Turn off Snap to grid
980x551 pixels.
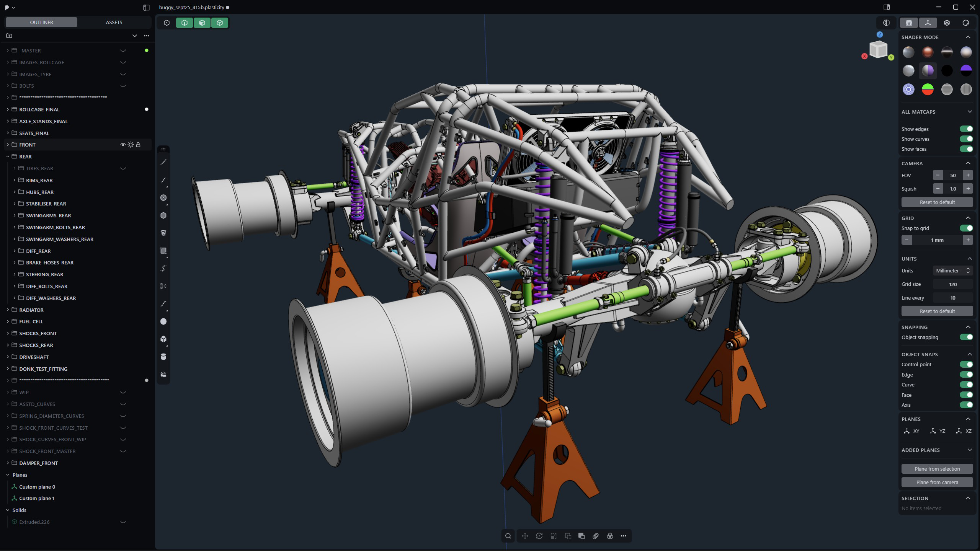point(966,228)
